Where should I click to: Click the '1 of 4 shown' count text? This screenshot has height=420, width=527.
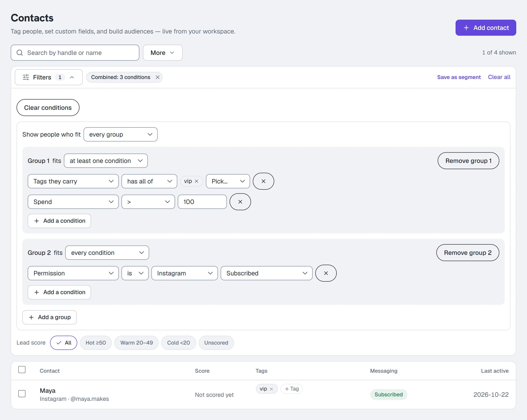499,52
